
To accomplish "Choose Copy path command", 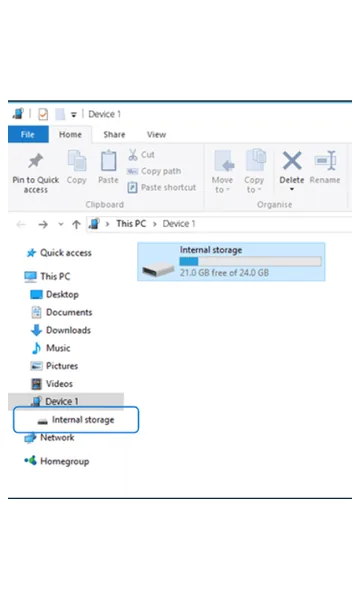I will coord(154,171).
